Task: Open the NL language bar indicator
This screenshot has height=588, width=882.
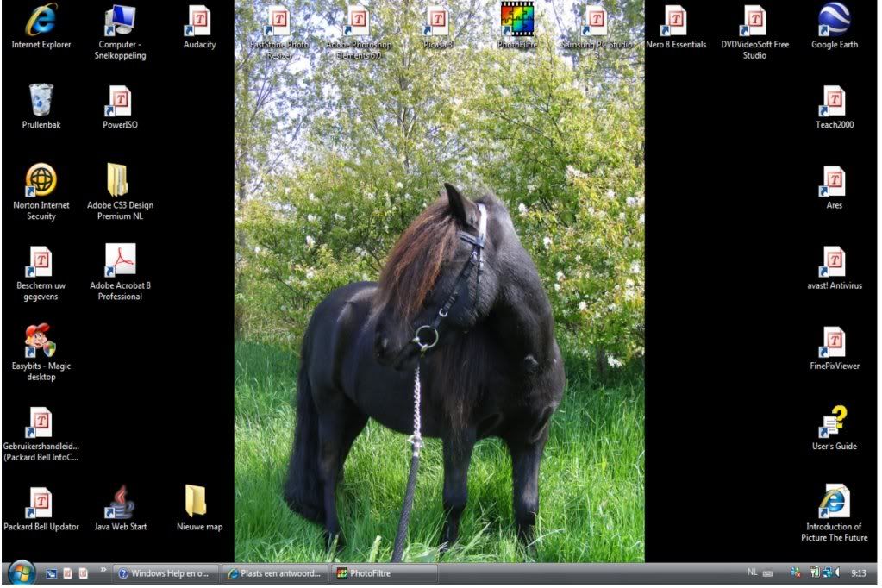Action: click(x=753, y=572)
